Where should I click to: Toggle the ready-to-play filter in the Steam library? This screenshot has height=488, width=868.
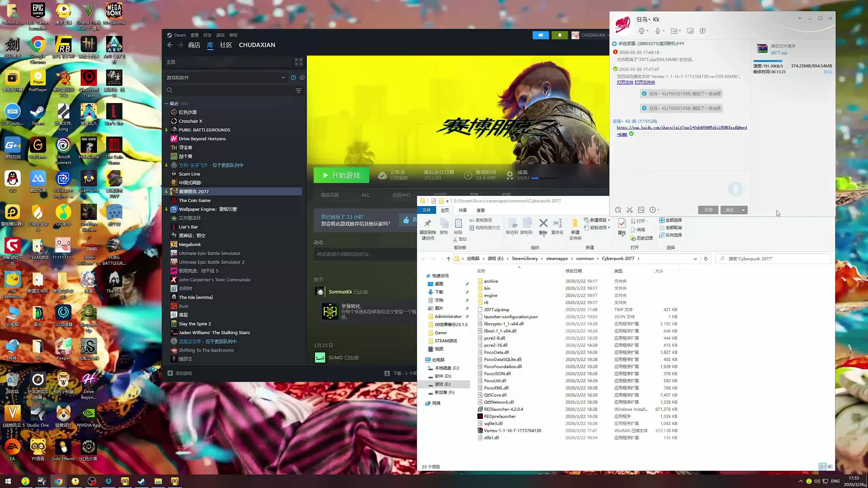(302, 78)
